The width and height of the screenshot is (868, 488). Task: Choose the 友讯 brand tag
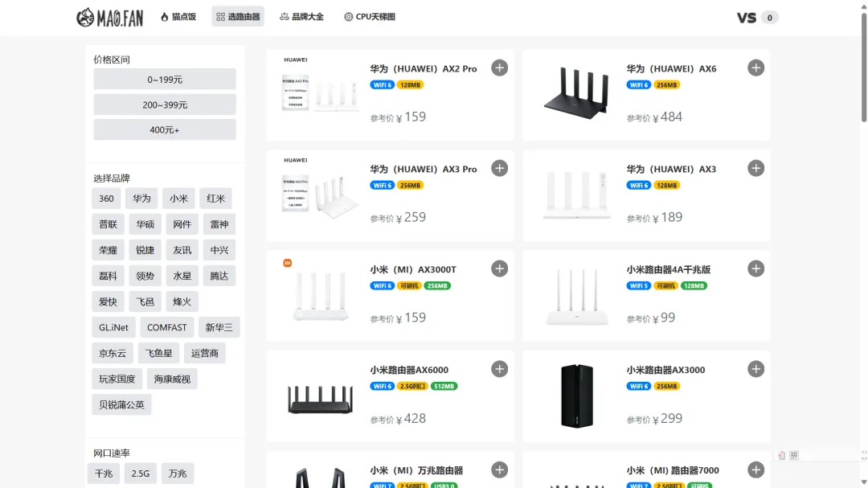(182, 250)
